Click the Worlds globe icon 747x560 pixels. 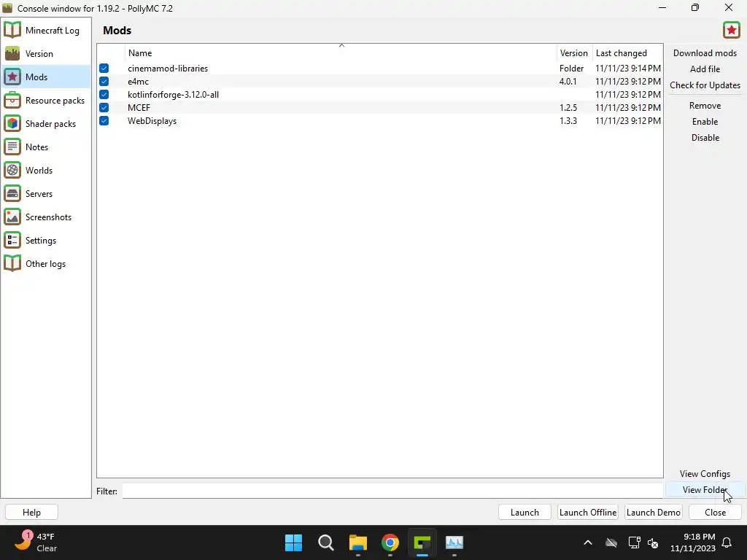pyautogui.click(x=12, y=170)
